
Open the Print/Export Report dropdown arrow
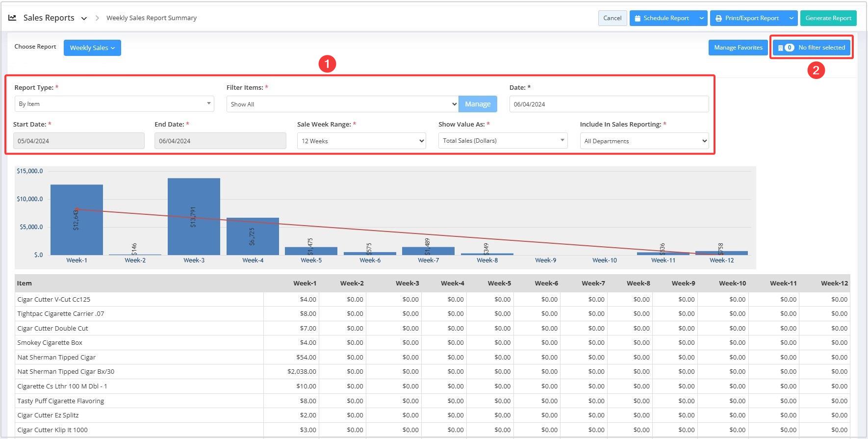coord(791,18)
